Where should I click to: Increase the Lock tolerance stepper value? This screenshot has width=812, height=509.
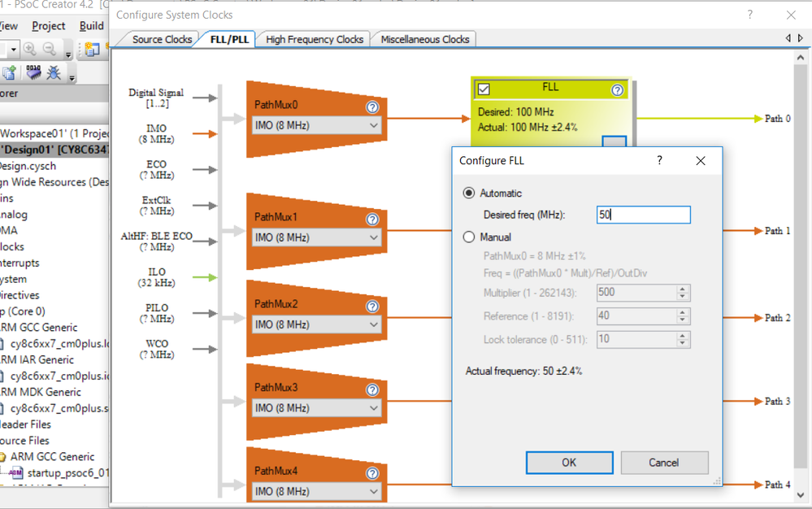(x=683, y=336)
